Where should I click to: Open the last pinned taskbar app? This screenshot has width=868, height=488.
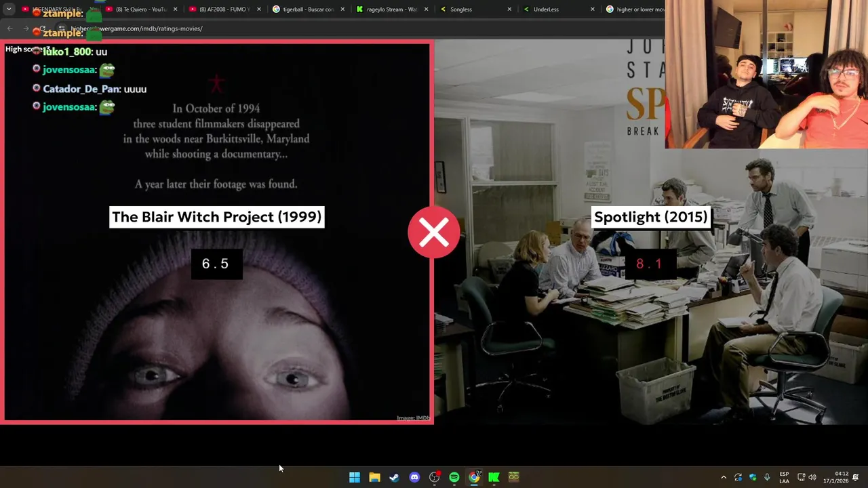coord(514,477)
